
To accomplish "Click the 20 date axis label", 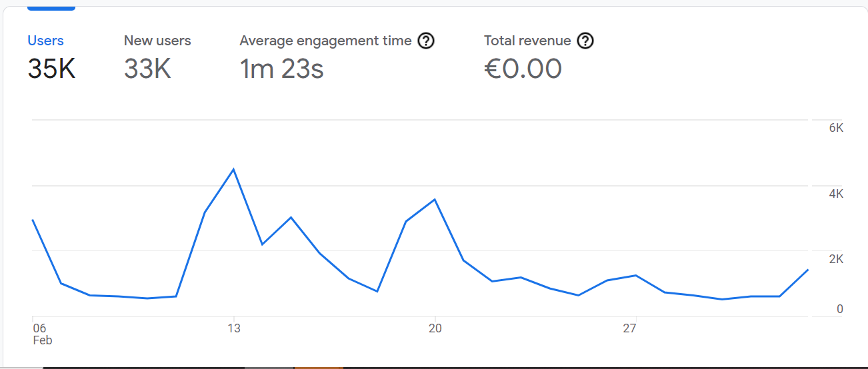I will click(435, 328).
